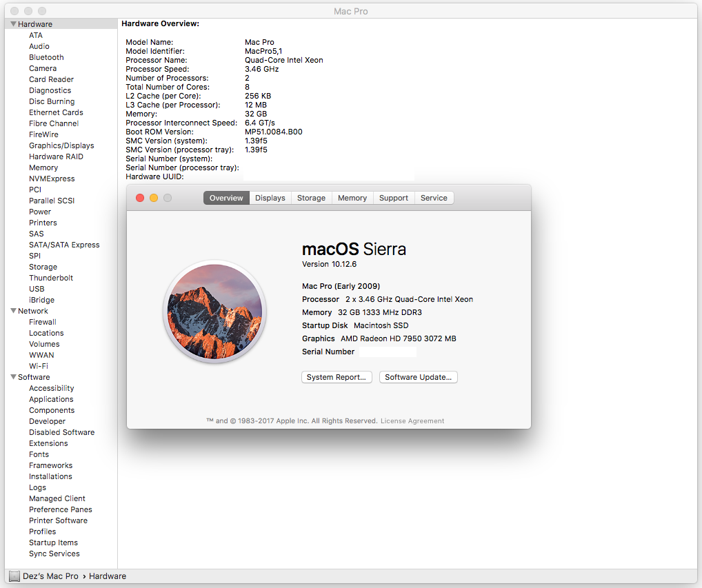Select NVMExpress in the sidebar
The image size is (702, 588).
[x=52, y=179]
